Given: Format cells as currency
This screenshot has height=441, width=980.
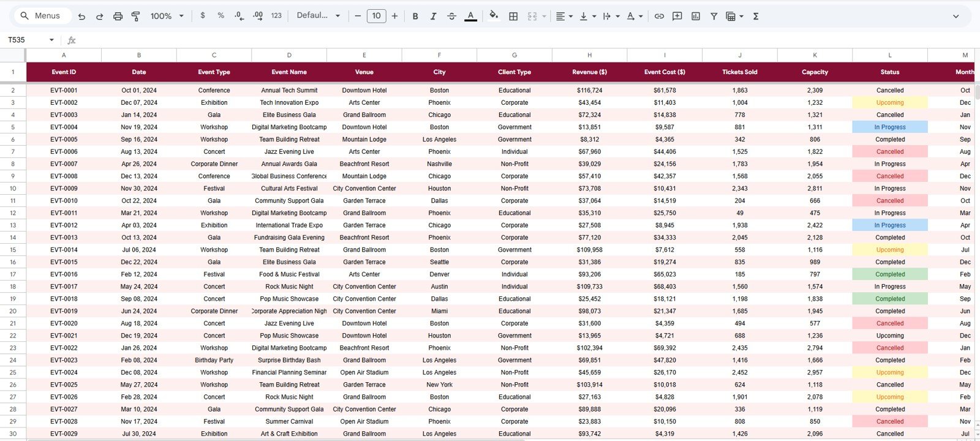Looking at the screenshot, I should tap(203, 16).
